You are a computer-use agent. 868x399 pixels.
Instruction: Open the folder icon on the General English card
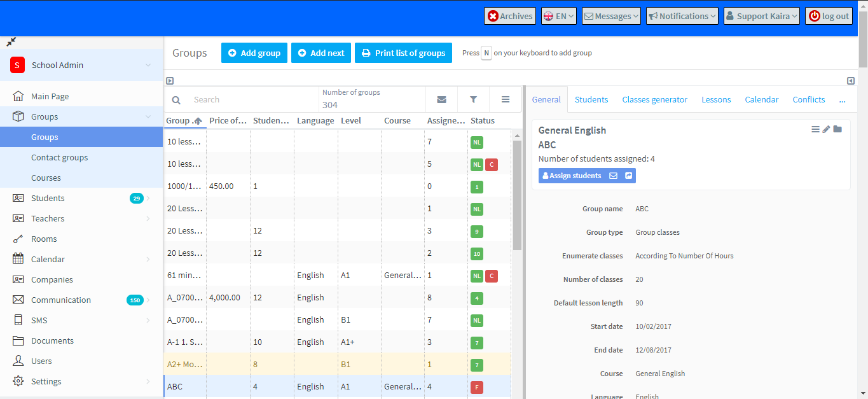(x=837, y=129)
